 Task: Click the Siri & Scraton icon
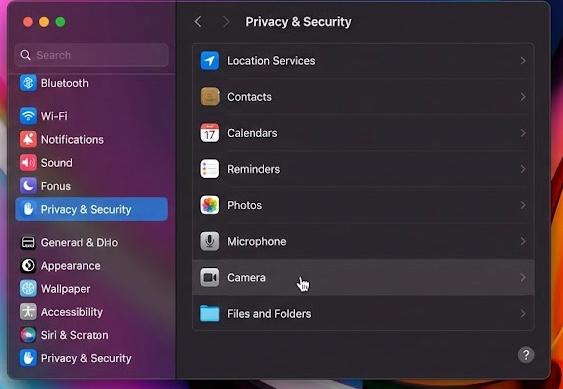point(28,335)
